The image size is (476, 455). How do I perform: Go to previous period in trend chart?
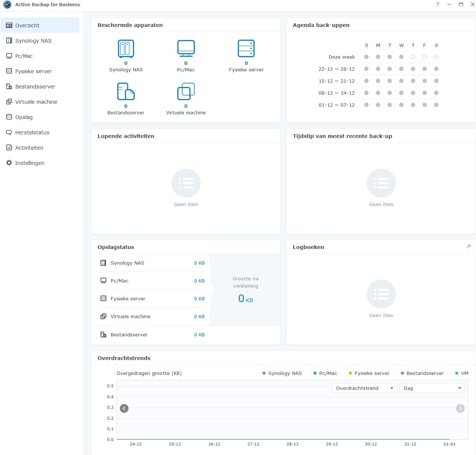124,408
